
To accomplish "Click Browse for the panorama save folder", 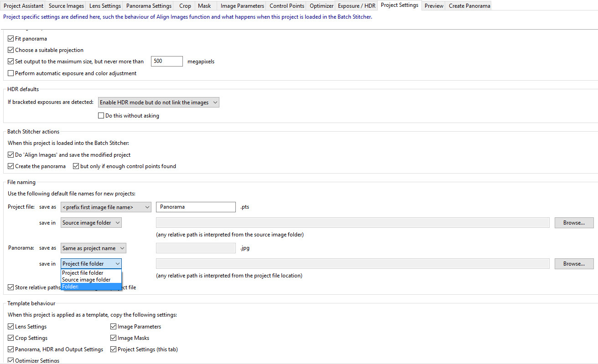I will (574, 264).
